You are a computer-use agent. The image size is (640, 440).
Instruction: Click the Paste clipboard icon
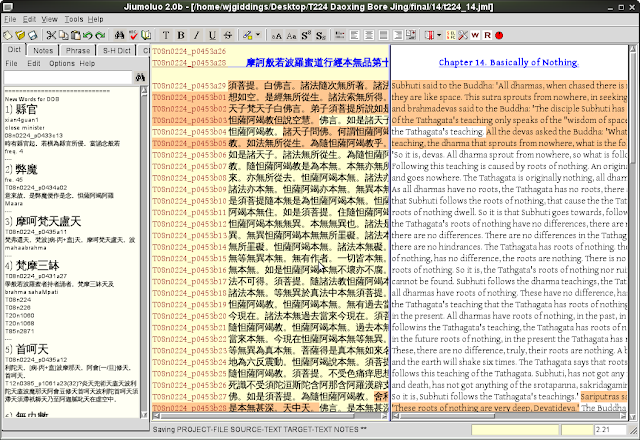point(75,35)
